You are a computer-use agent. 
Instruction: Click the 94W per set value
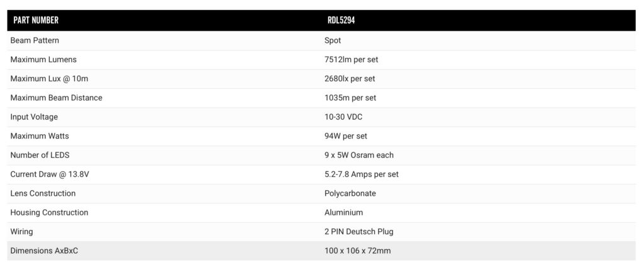click(346, 136)
